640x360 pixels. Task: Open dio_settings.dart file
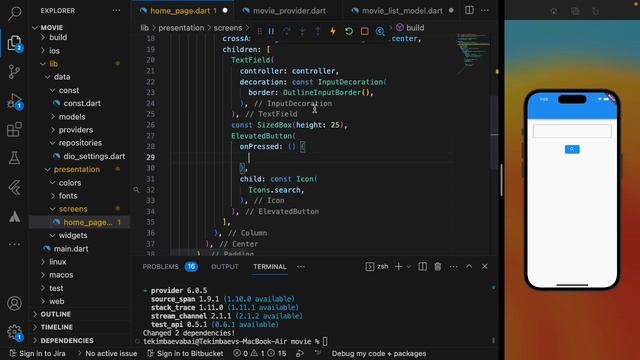(80, 156)
